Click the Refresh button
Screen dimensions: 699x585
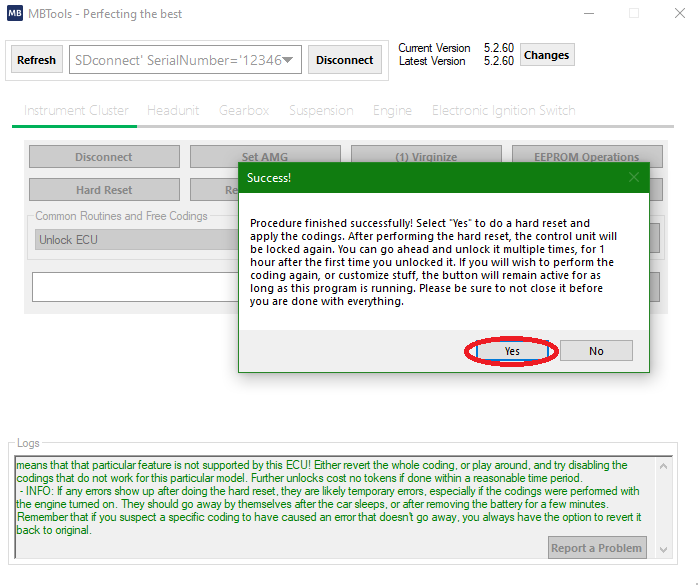[x=37, y=60]
